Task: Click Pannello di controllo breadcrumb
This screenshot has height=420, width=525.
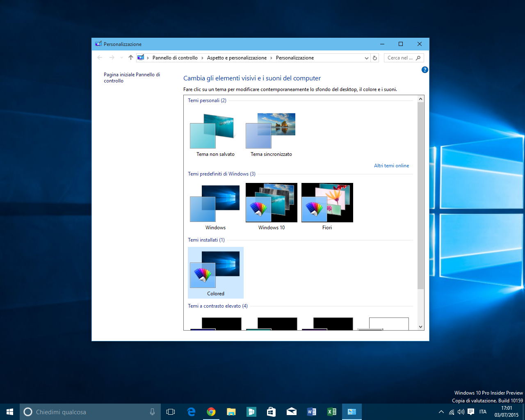Action: point(175,58)
